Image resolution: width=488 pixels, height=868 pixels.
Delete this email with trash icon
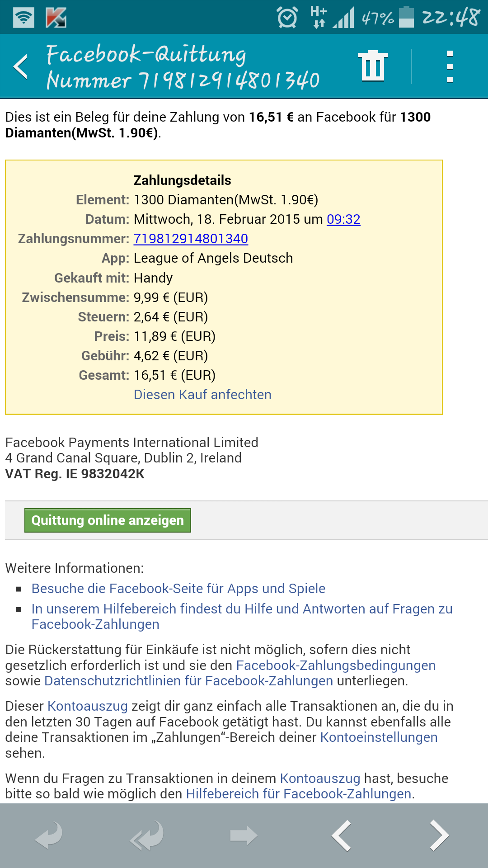pos(373,66)
